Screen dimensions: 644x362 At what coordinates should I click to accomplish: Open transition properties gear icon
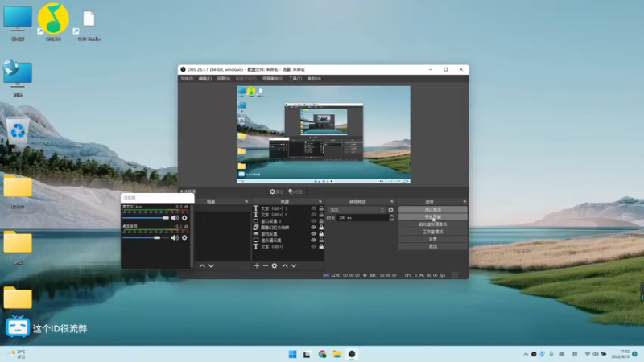click(x=390, y=210)
